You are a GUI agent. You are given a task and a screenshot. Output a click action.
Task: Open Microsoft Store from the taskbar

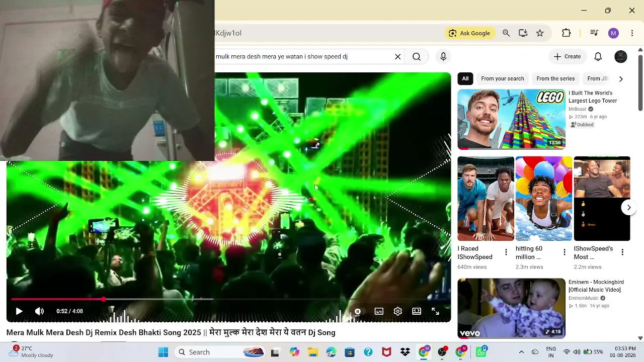[350, 352]
